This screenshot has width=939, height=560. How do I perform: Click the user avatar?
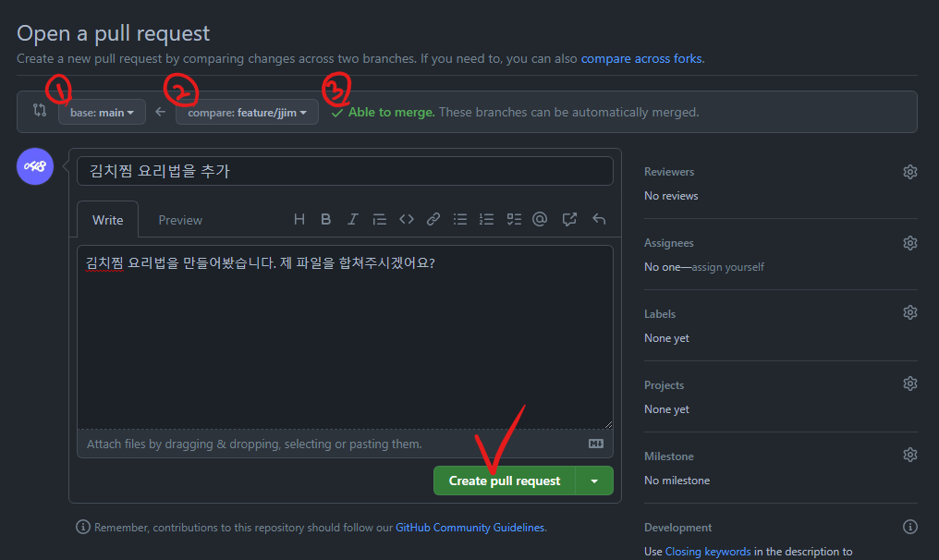click(x=35, y=166)
